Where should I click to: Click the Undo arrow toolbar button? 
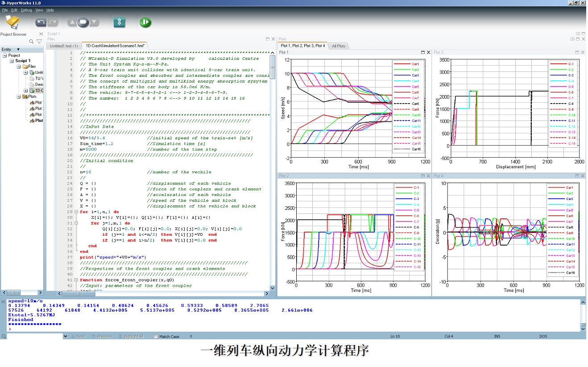(41, 22)
